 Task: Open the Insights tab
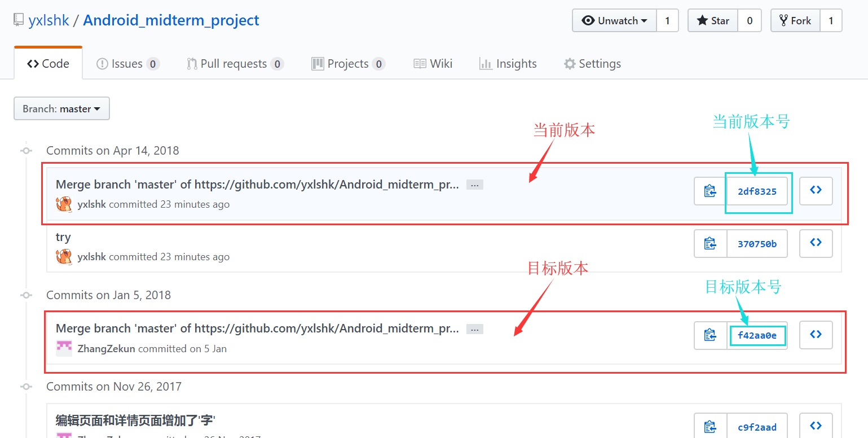coord(508,64)
